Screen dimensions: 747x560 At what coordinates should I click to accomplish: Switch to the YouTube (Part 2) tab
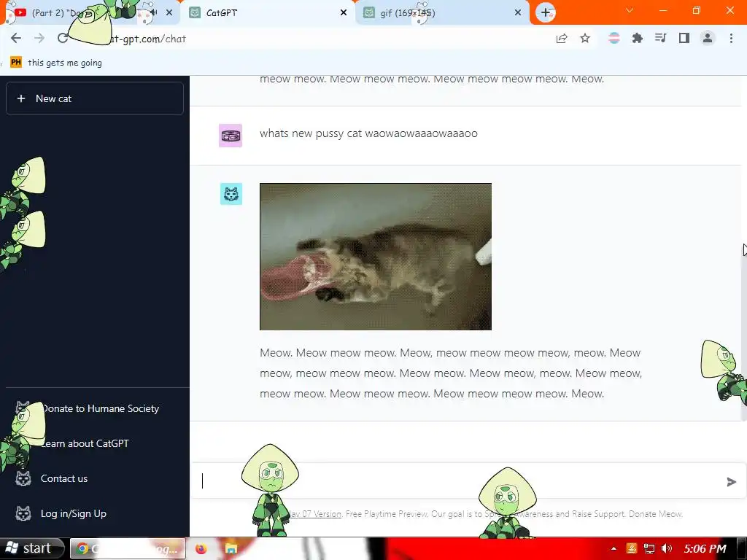click(x=90, y=13)
